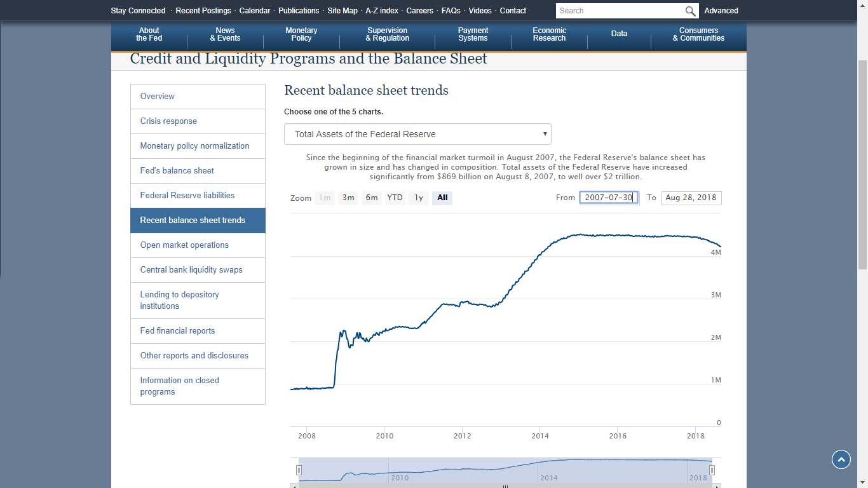Open the Data menu in navigation bar
The image size is (868, 488).
(x=619, y=34)
